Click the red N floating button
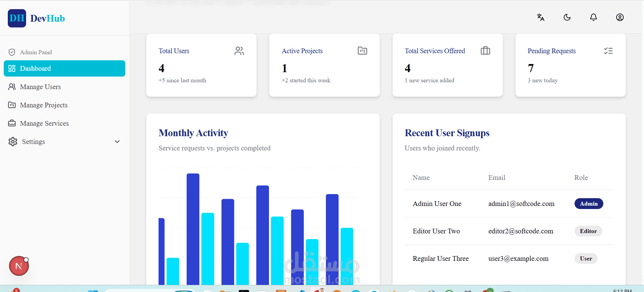 coord(19,266)
